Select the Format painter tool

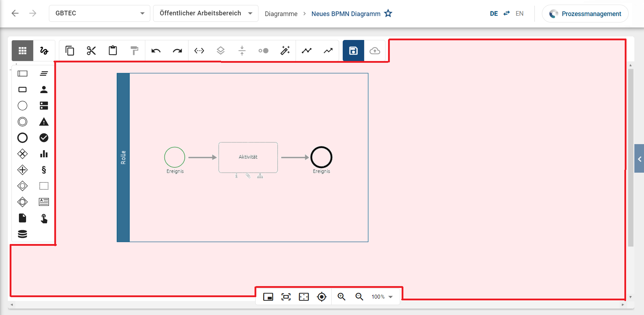(134, 51)
